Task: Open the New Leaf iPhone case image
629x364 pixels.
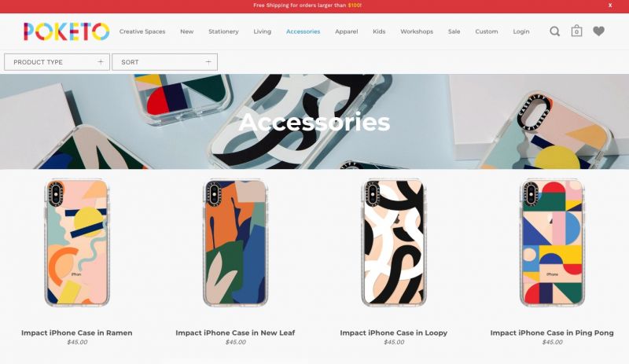Action: coord(235,243)
